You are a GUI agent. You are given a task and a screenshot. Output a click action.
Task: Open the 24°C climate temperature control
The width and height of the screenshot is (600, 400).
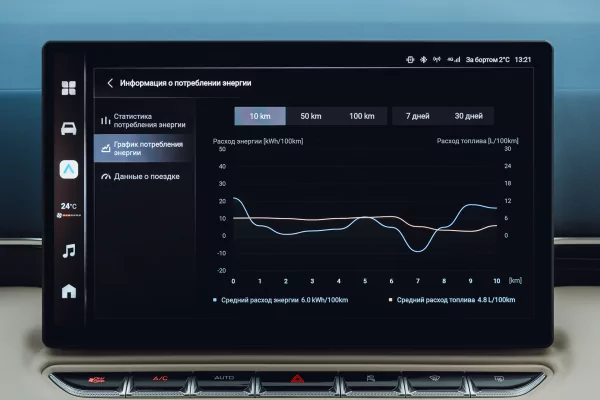point(69,207)
